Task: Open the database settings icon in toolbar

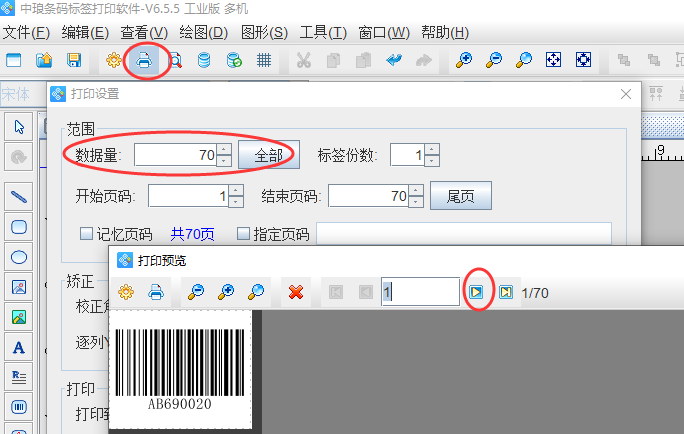Action: coord(204,61)
